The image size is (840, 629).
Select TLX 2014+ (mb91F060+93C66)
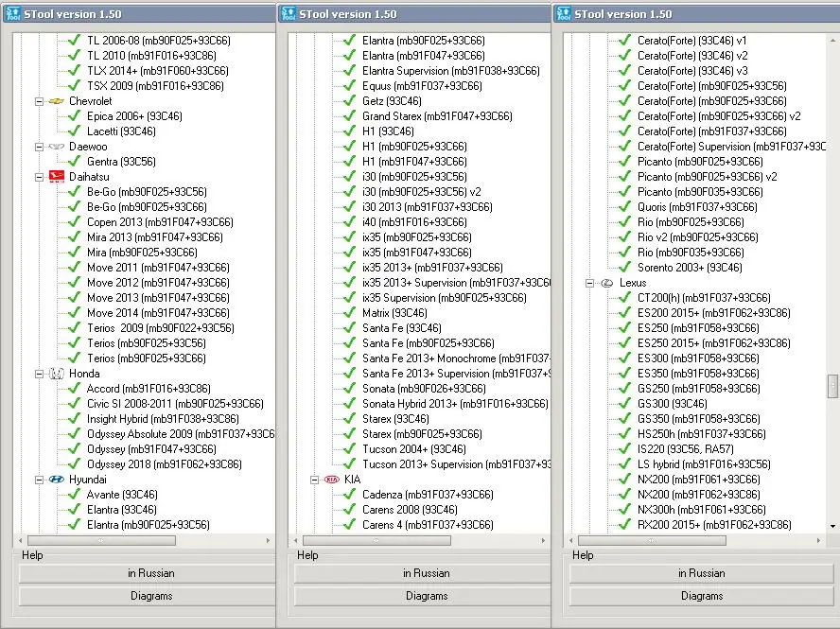tap(157, 71)
